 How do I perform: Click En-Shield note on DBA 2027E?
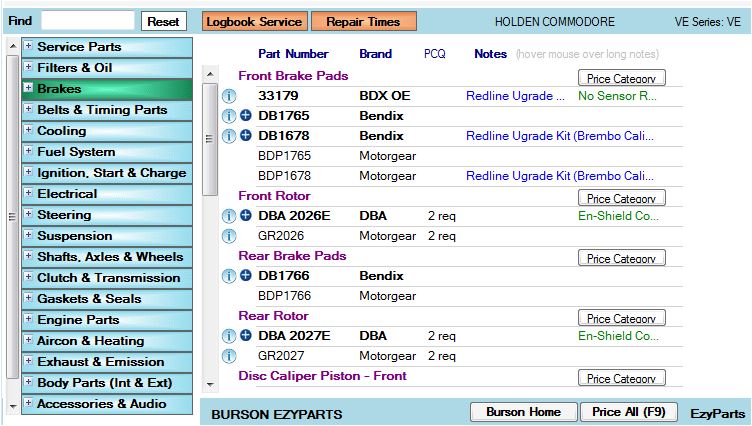coord(618,336)
